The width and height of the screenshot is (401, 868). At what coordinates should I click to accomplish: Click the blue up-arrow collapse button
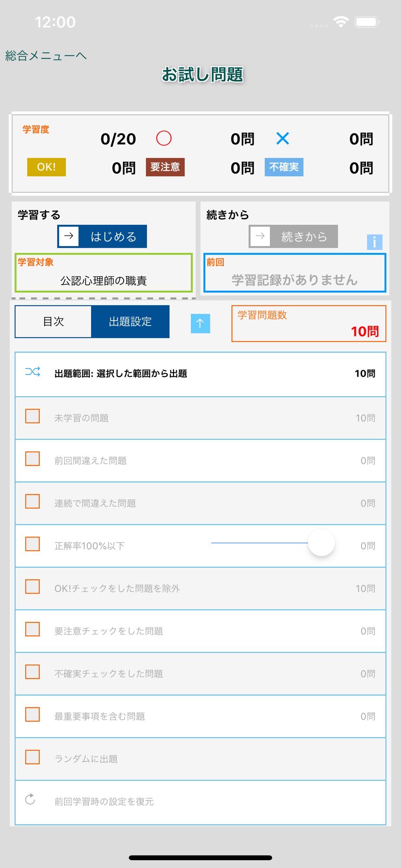200,323
